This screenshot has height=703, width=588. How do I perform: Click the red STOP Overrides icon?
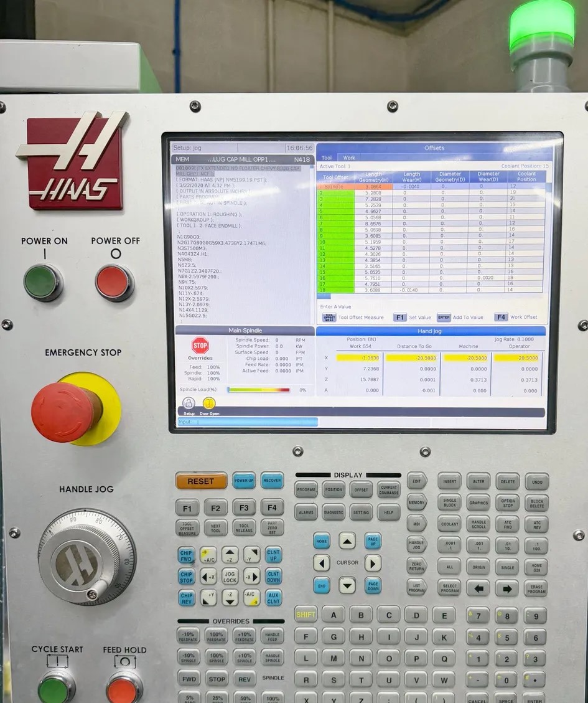(200, 346)
